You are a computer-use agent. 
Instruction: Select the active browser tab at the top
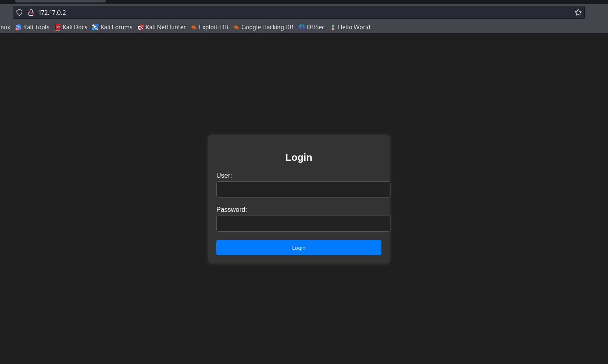[x=60, y=1]
